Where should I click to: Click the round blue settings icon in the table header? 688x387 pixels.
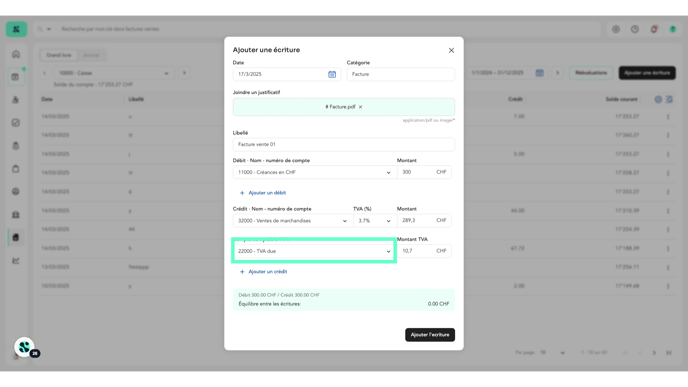tap(658, 100)
